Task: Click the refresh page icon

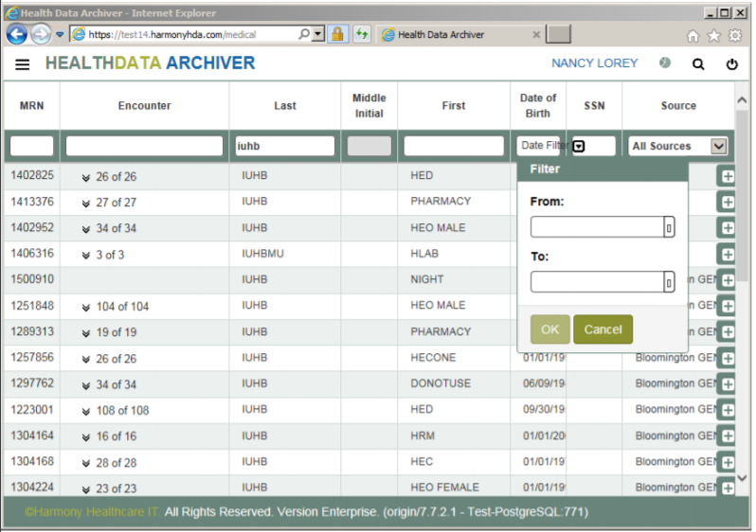Action: tap(362, 34)
